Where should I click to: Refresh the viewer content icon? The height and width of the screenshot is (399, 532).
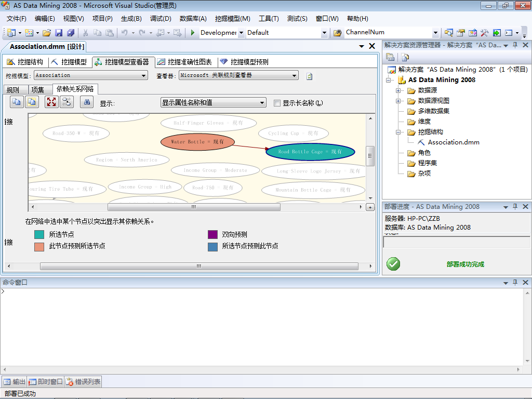pyautogui.click(x=310, y=76)
